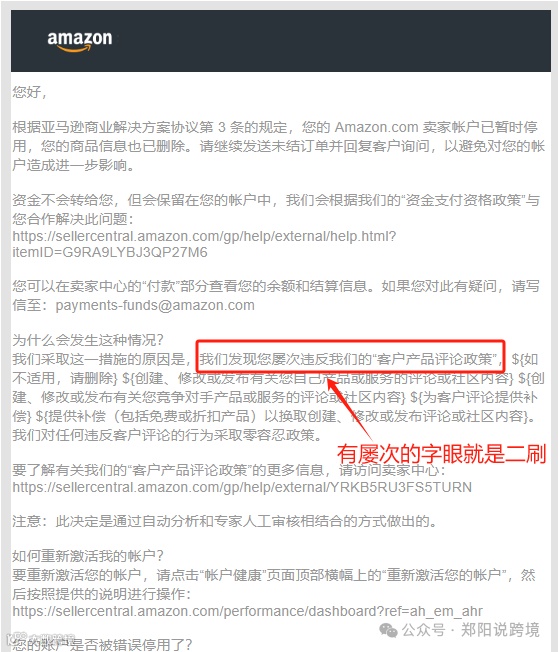Screen dimensions: 558x652
Task: Open the sellercentral help.html link
Action: (204, 236)
